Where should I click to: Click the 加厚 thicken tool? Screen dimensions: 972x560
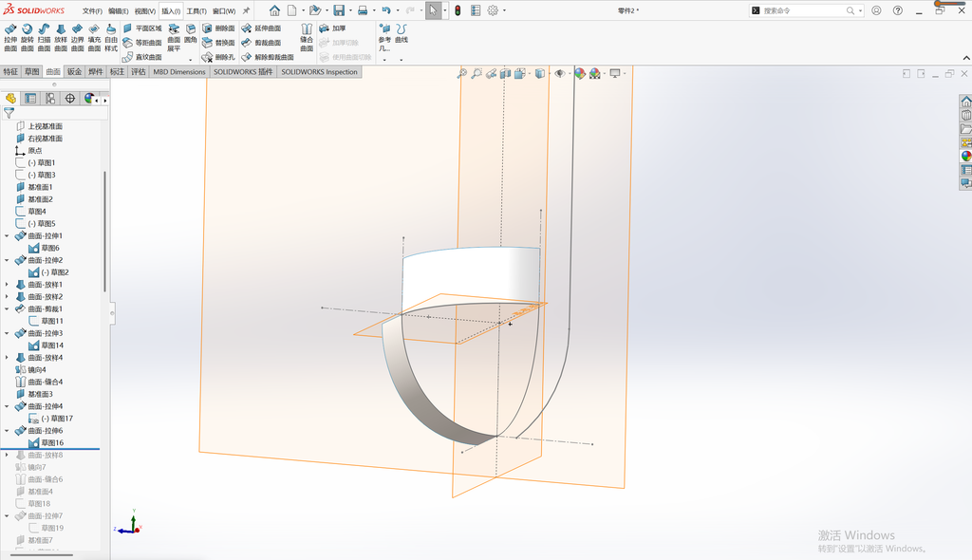(x=333, y=28)
